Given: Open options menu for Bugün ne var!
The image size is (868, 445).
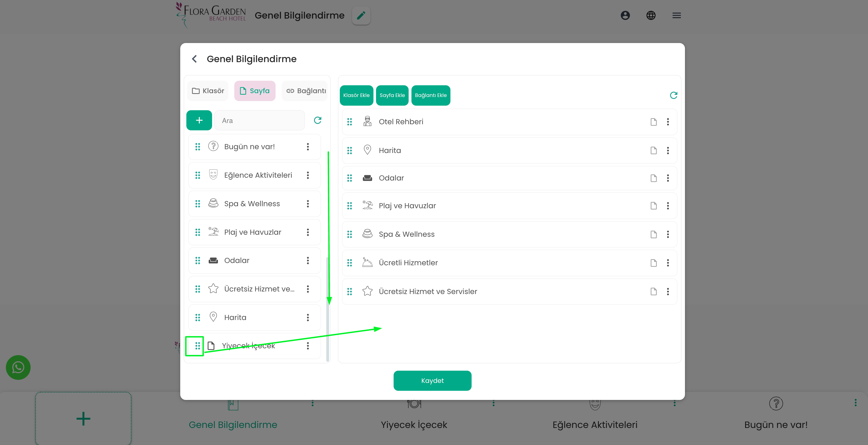Looking at the screenshot, I should click(308, 146).
